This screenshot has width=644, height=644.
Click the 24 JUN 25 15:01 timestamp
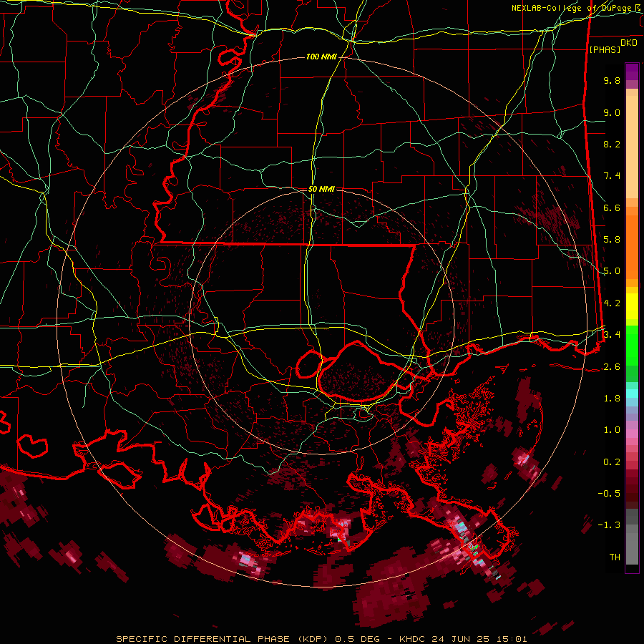(479, 639)
